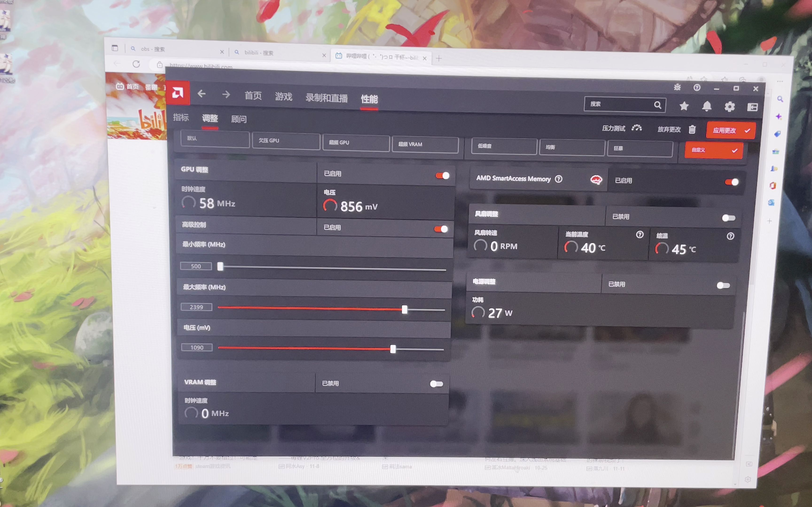Click the 应用更改 apply changes button
812x507 pixels.
730,131
